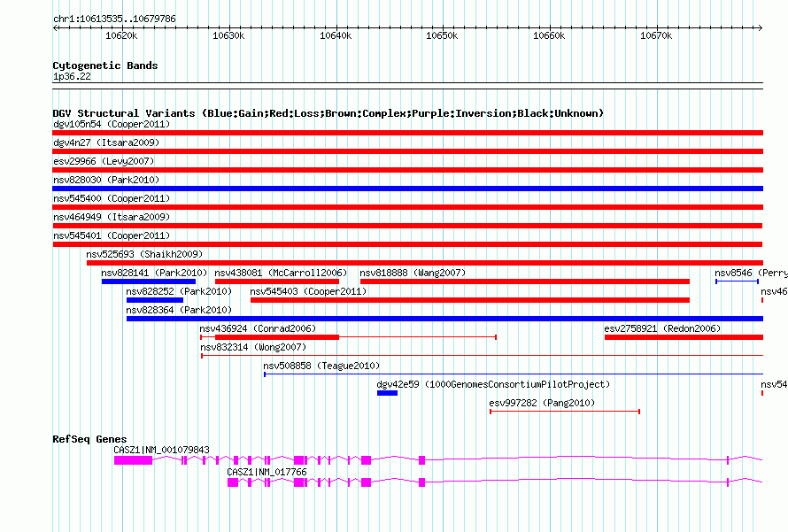Image resolution: width=788 pixels, height=532 pixels.
Task: Click the nsv436924 (Conrad2006) variant feature
Action: click(x=270, y=337)
